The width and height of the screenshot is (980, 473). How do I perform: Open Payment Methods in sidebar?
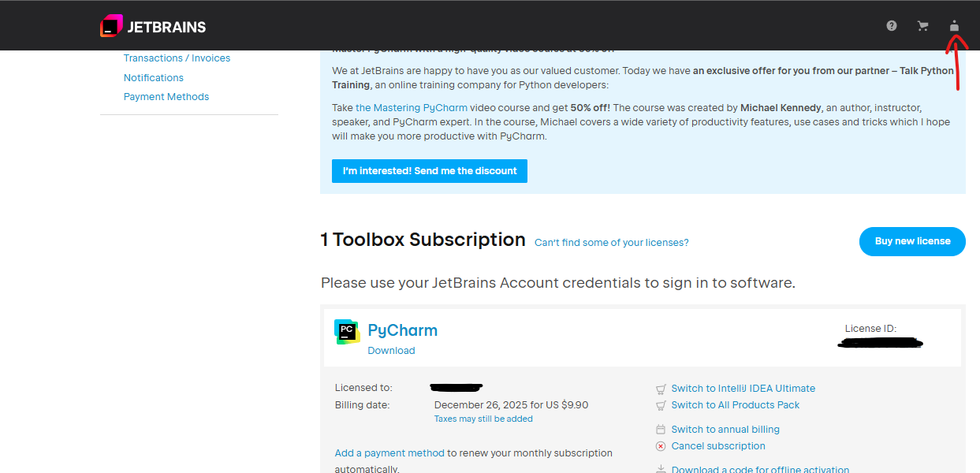point(166,97)
